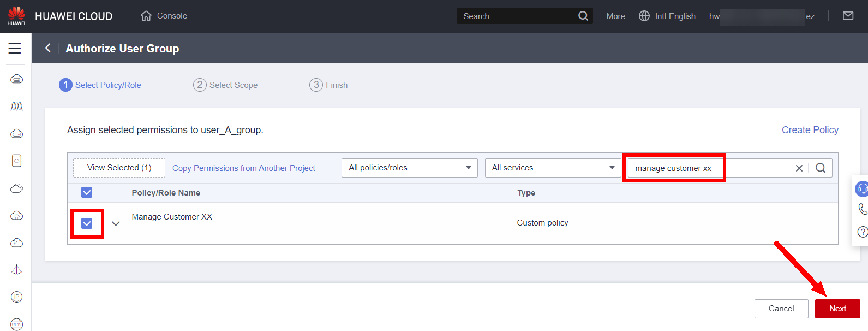Image resolution: width=868 pixels, height=331 pixels.
Task: Click the Huawei logo
Action: tap(16, 16)
